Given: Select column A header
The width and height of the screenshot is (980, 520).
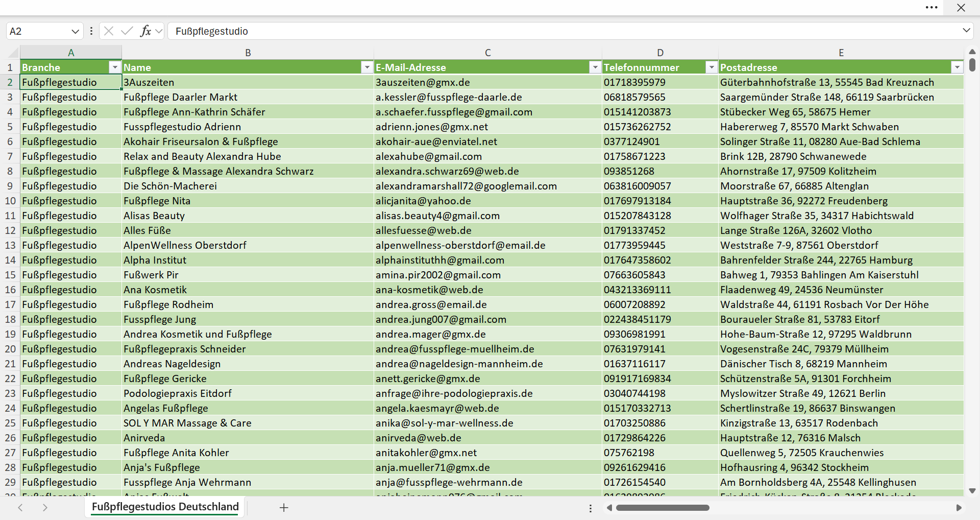Looking at the screenshot, I should click(x=71, y=53).
